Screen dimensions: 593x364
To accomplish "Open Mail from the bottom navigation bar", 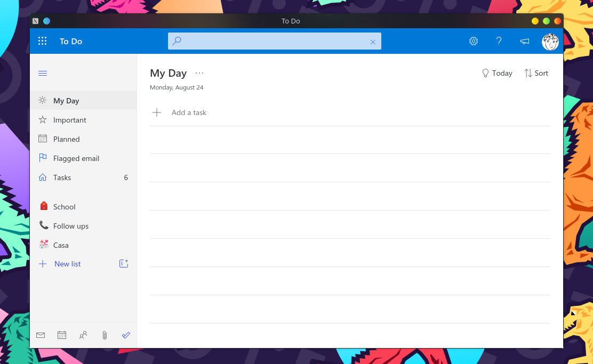I will 41,335.
